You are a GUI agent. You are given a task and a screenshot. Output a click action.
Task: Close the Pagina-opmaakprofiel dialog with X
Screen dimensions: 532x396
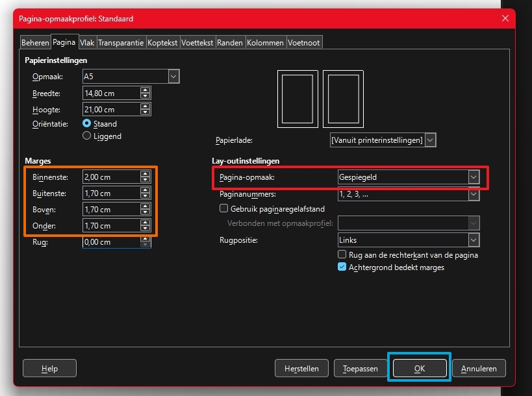[x=505, y=18]
